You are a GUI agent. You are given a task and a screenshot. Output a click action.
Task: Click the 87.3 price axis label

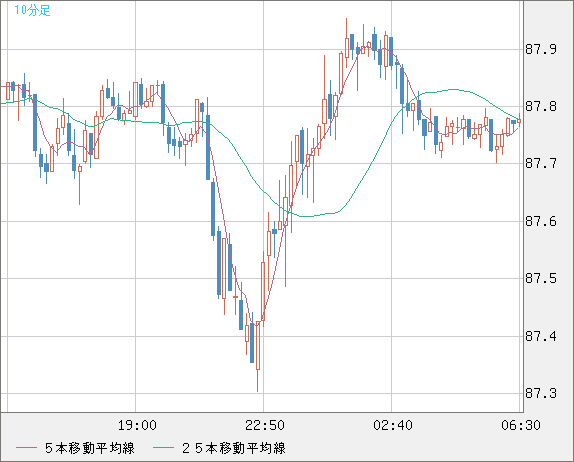point(541,394)
